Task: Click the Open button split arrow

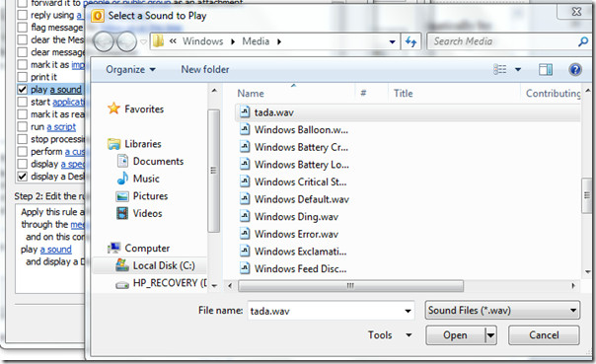Action: click(491, 335)
